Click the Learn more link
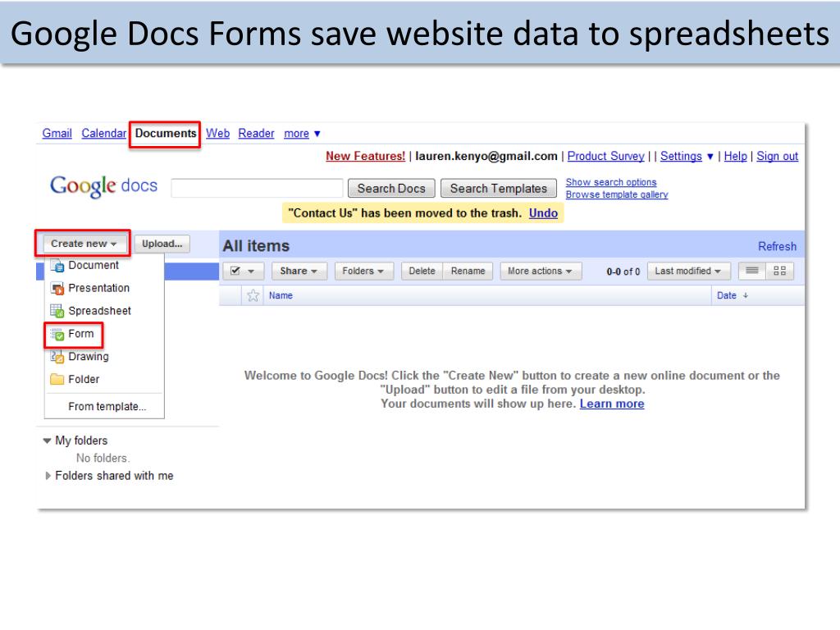 point(612,404)
